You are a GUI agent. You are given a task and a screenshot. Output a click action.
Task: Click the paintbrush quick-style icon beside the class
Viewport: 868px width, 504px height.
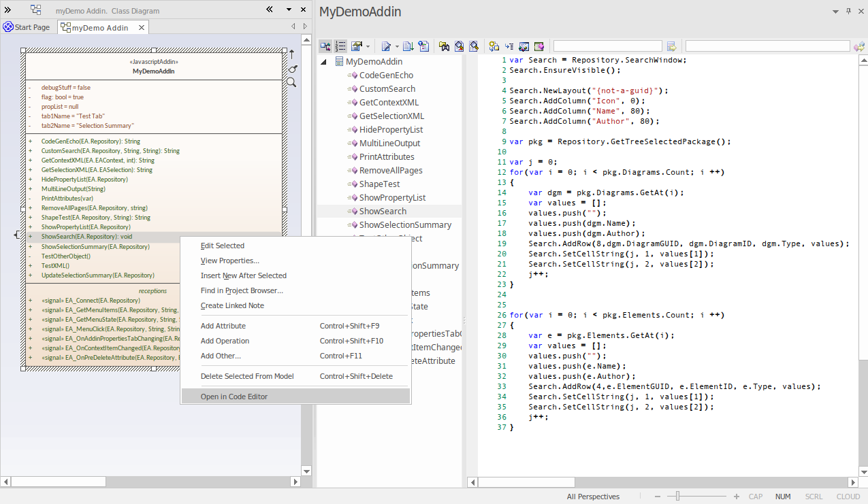click(292, 68)
